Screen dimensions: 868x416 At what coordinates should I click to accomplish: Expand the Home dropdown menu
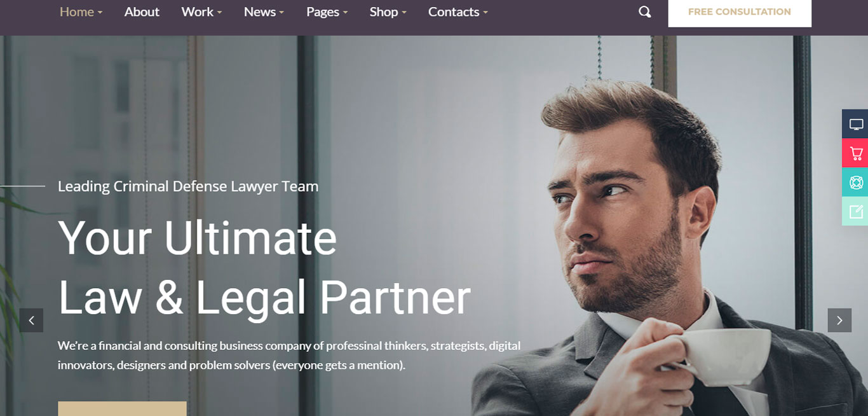point(81,12)
